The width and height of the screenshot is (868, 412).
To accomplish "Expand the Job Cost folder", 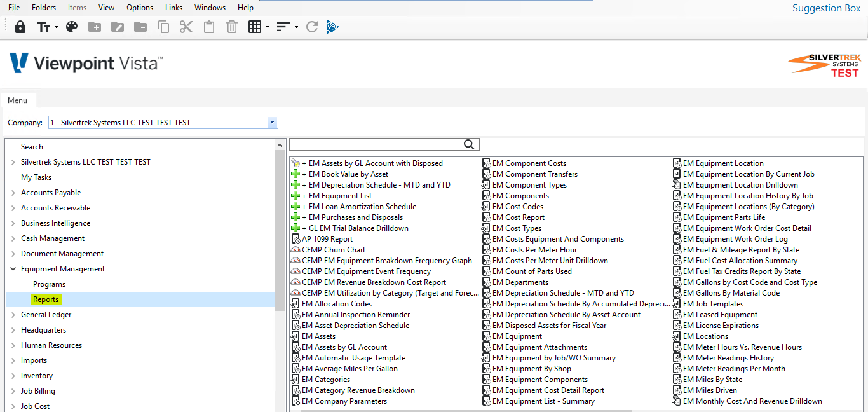I will point(13,406).
